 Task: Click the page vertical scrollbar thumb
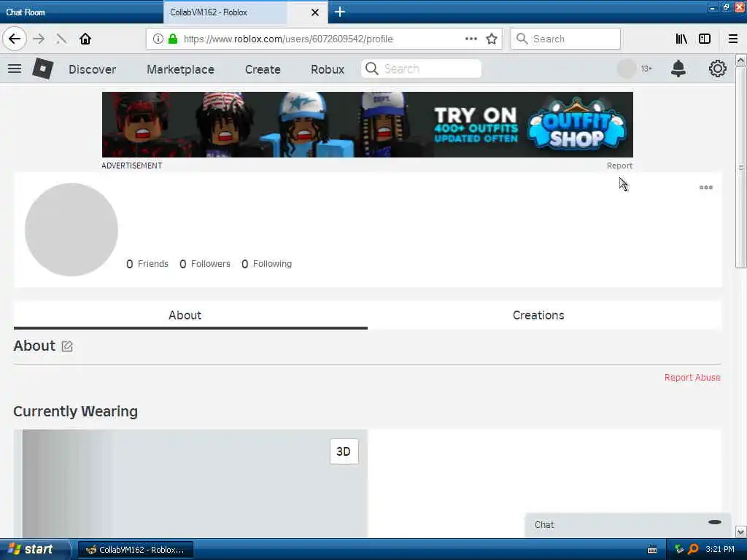click(741, 167)
